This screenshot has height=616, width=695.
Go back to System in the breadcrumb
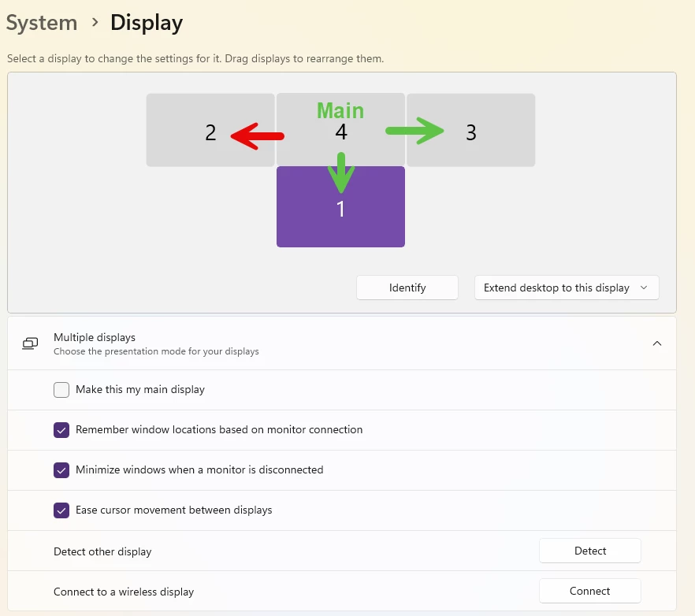pyautogui.click(x=42, y=23)
